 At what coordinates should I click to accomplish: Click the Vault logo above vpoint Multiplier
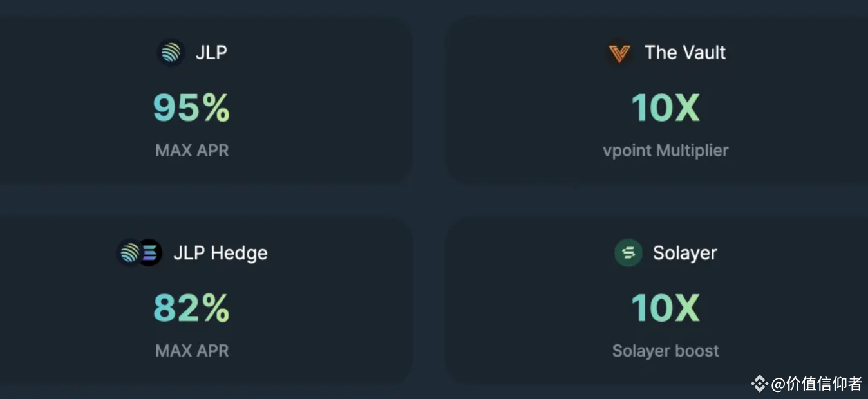(619, 52)
